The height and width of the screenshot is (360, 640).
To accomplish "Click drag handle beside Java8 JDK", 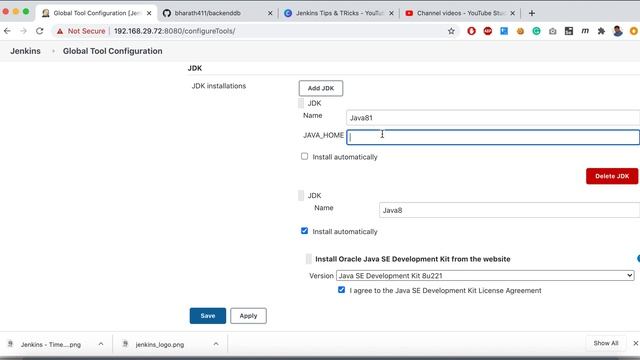I will point(301,196).
